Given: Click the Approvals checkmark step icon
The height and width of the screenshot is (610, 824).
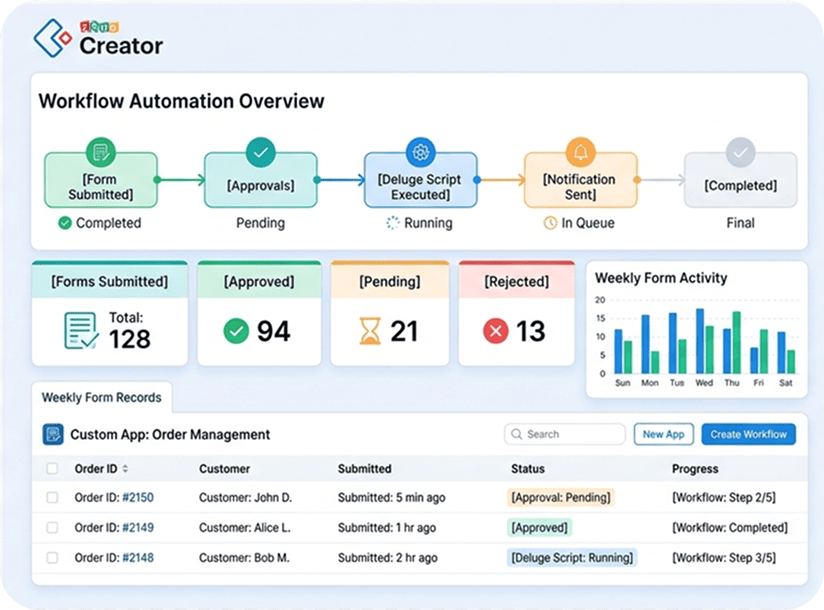Looking at the screenshot, I should pyautogui.click(x=261, y=152).
